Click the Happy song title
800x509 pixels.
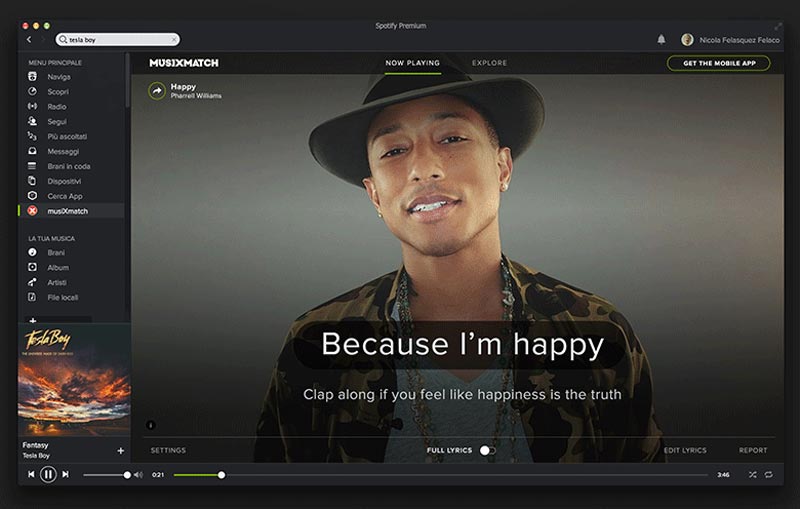[x=183, y=87]
